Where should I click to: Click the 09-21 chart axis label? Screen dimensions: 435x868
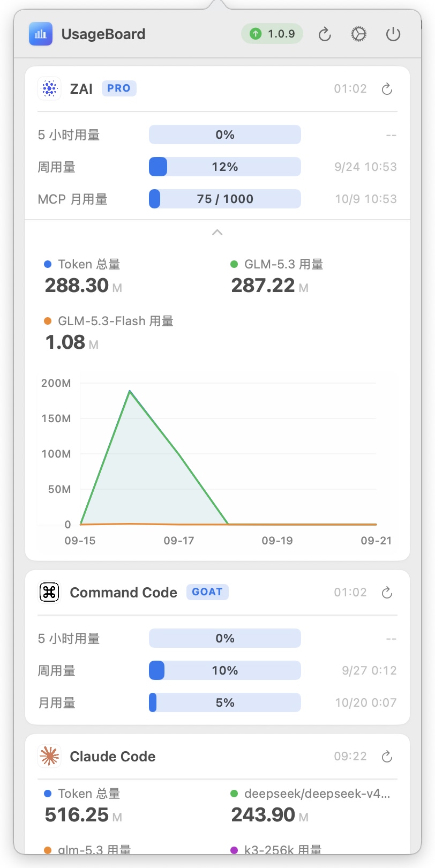click(x=376, y=541)
